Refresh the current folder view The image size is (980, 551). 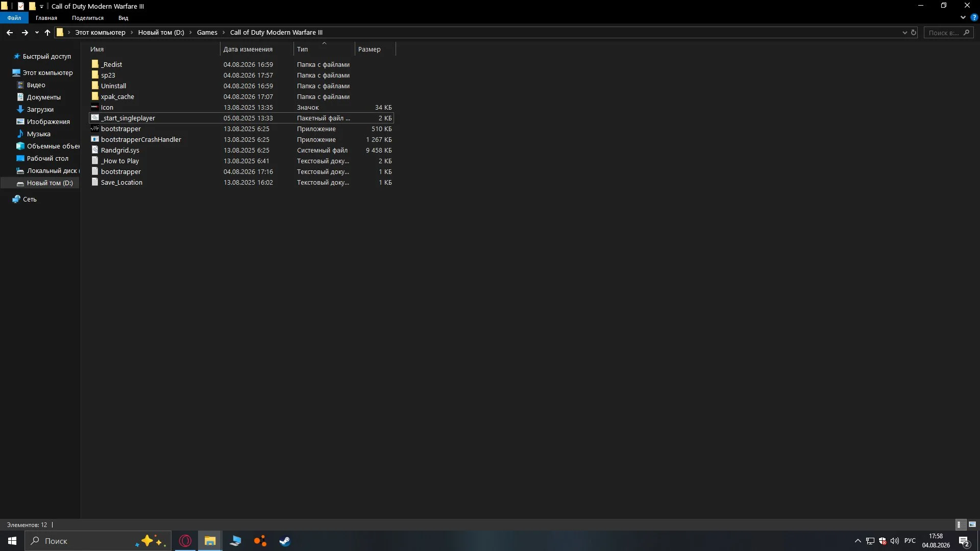tap(914, 32)
